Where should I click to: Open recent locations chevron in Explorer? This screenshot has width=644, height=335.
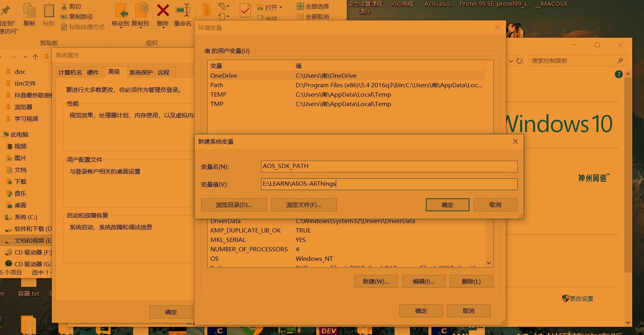tap(25, 57)
